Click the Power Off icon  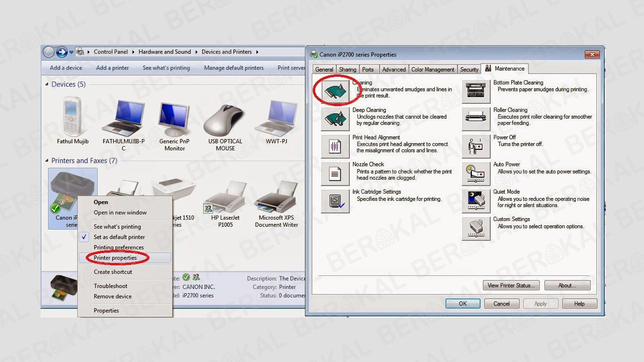476,146
